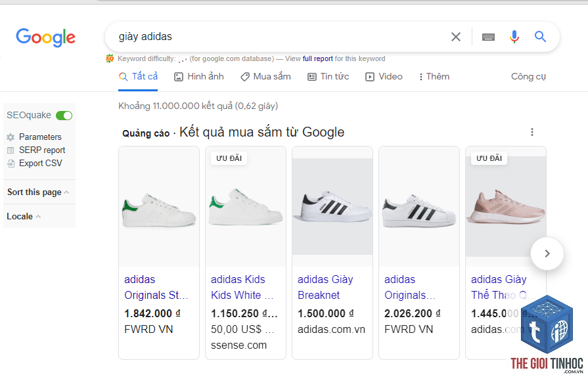
Task: Open adidas Giày Thể Thao product link
Action: click(x=499, y=287)
